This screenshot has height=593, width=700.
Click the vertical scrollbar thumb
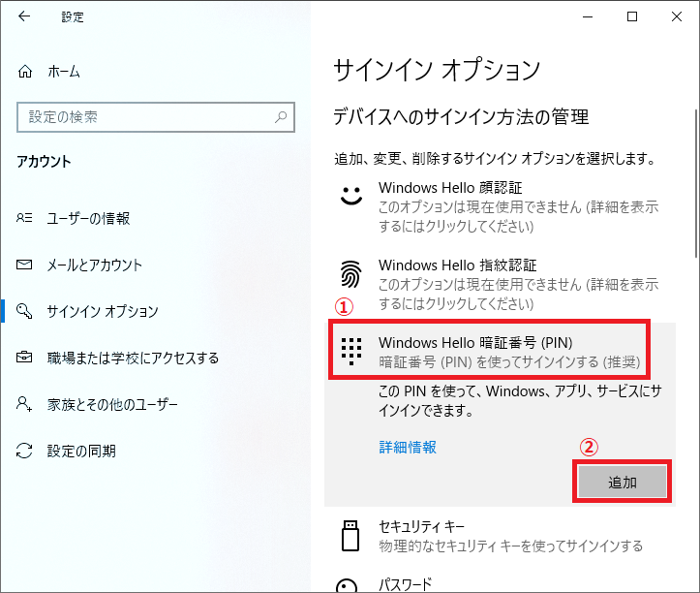click(695, 183)
